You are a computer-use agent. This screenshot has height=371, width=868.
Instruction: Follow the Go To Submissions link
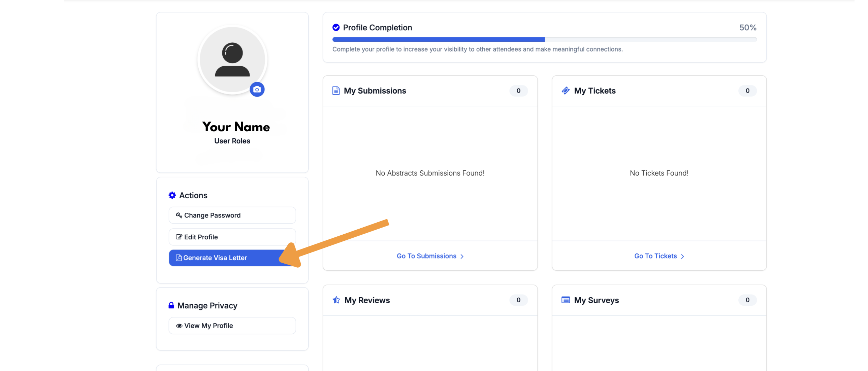click(x=426, y=256)
